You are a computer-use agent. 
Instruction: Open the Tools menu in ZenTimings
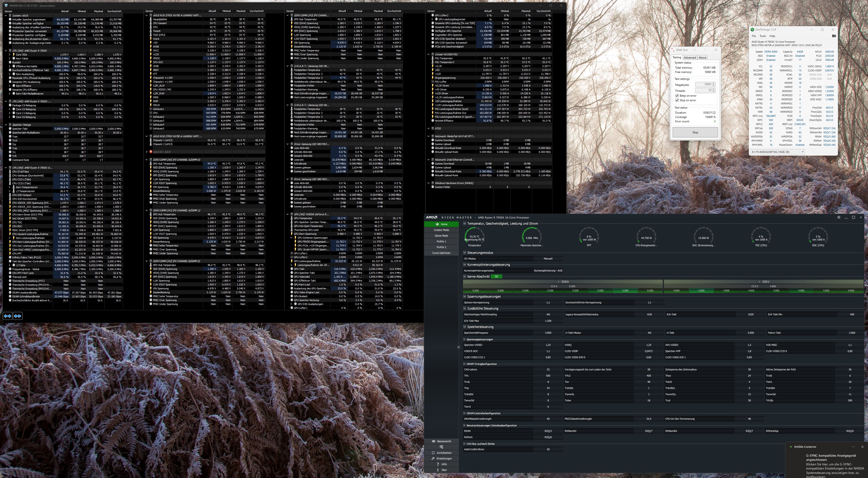[763, 36]
